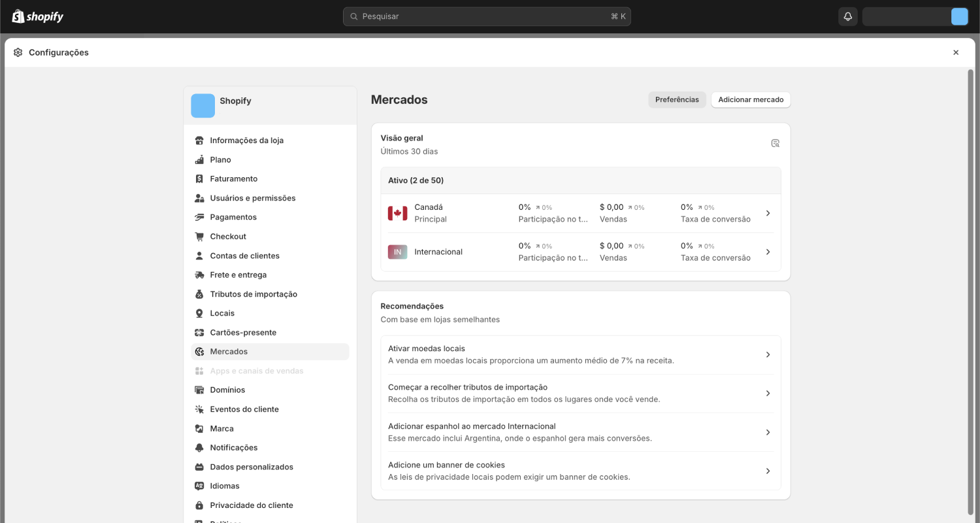Open the account menu in top bar
Image resolution: width=980 pixels, height=523 pixels.
tap(915, 16)
